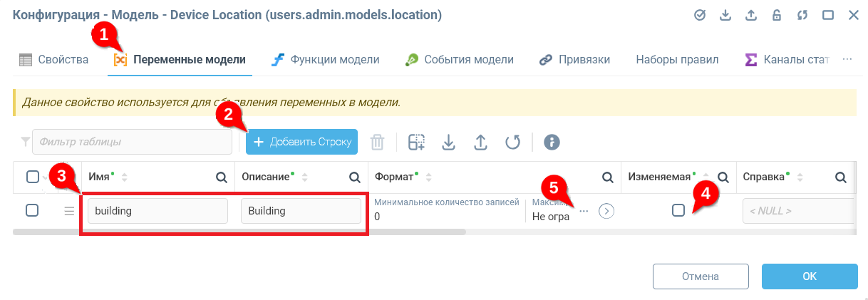
Task: Click the upload table data icon
Action: (480, 143)
